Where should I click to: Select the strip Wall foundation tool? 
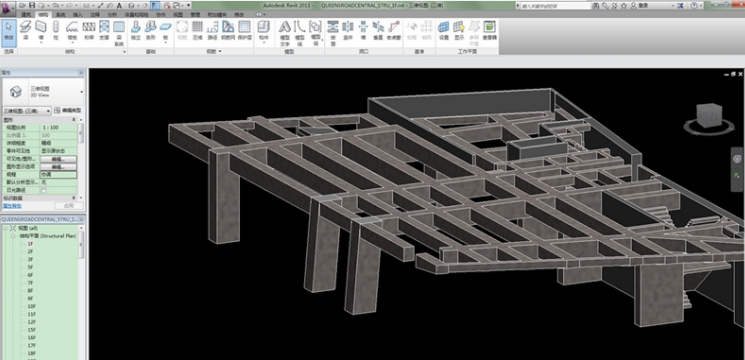point(151,30)
